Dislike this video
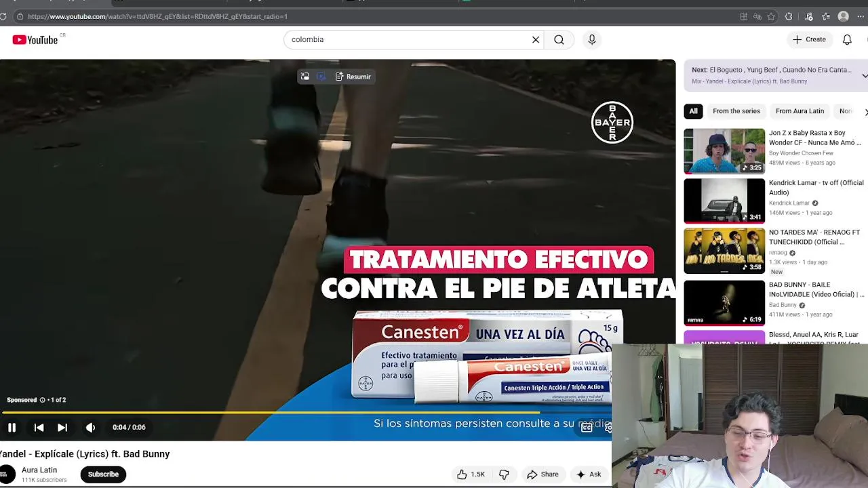Screen dimensions: 868x488 [x=504, y=474]
